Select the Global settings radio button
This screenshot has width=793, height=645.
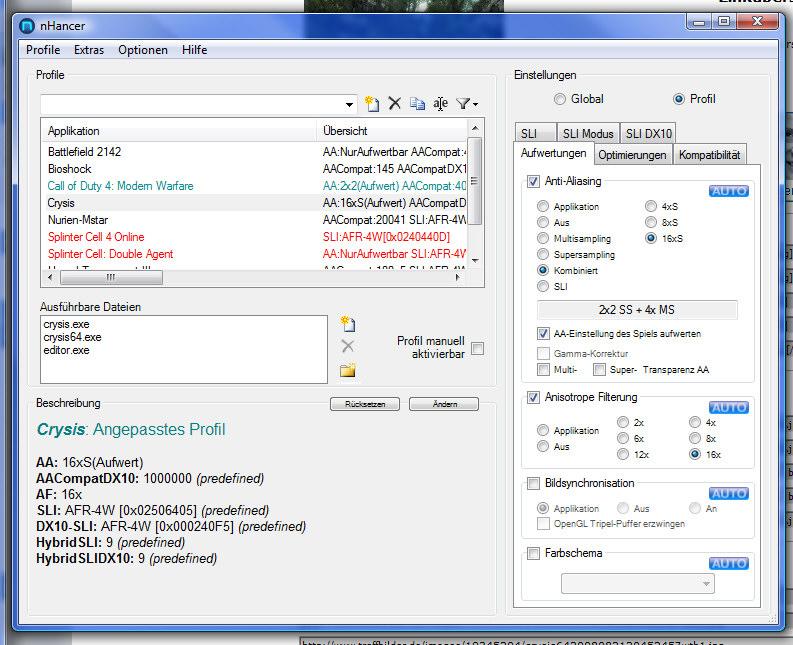tap(560, 99)
